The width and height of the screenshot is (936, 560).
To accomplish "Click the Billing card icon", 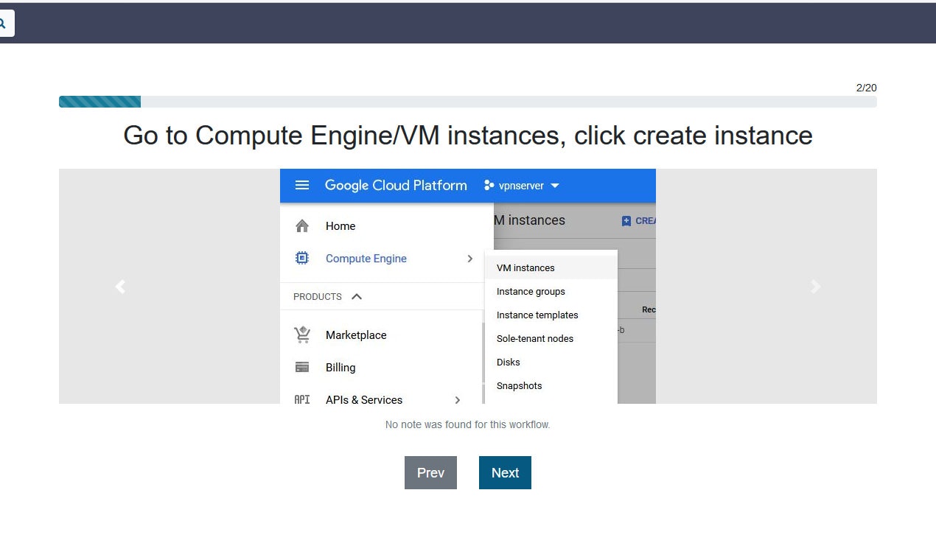I will pyautogui.click(x=302, y=367).
